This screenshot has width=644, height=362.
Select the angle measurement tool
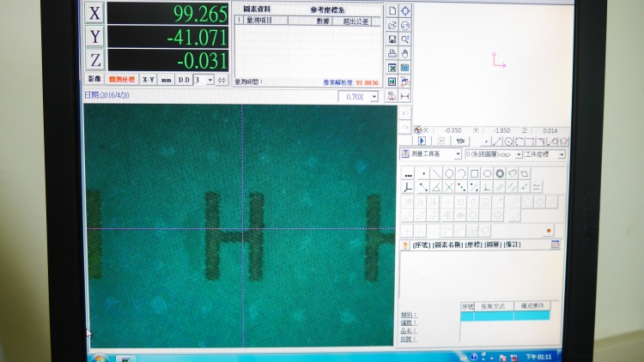pyautogui.click(x=436, y=188)
